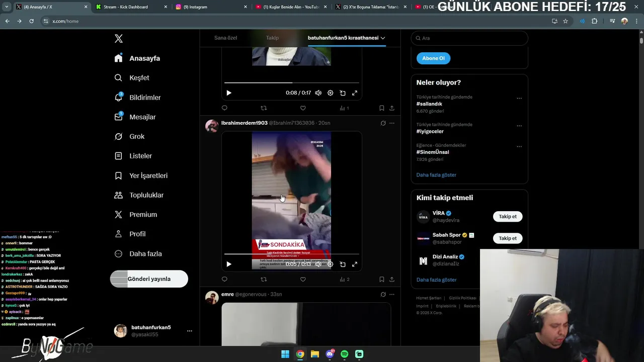Click Gönderi yayınla post button

149,279
